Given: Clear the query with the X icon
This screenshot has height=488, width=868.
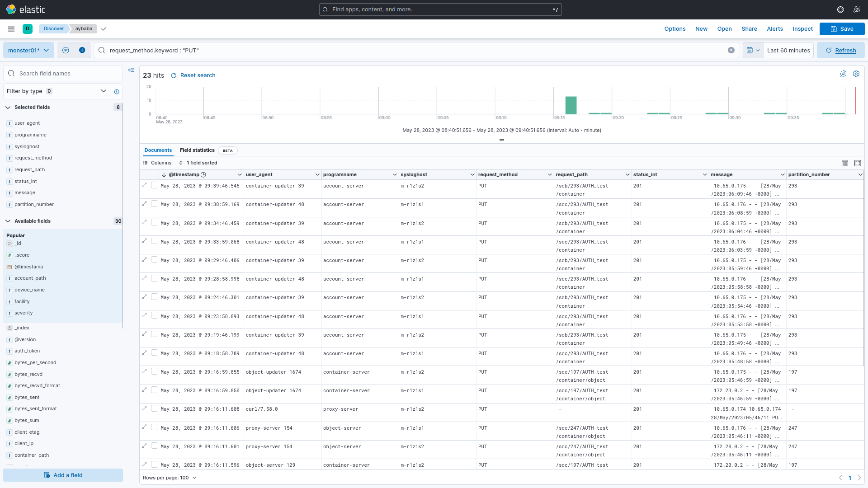Looking at the screenshot, I should tap(731, 50).
